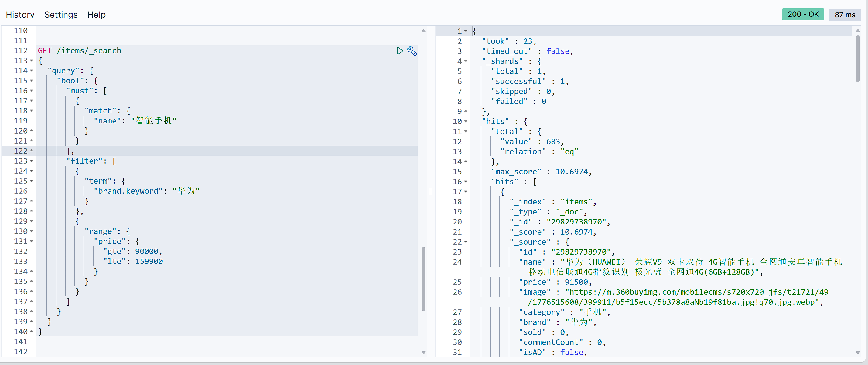Click editor scroll up arrow
Viewport: 868px width, 365px height.
[x=424, y=31]
